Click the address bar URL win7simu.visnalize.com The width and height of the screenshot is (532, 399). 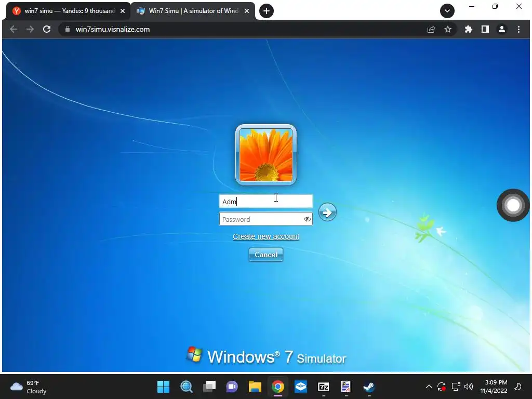(113, 29)
